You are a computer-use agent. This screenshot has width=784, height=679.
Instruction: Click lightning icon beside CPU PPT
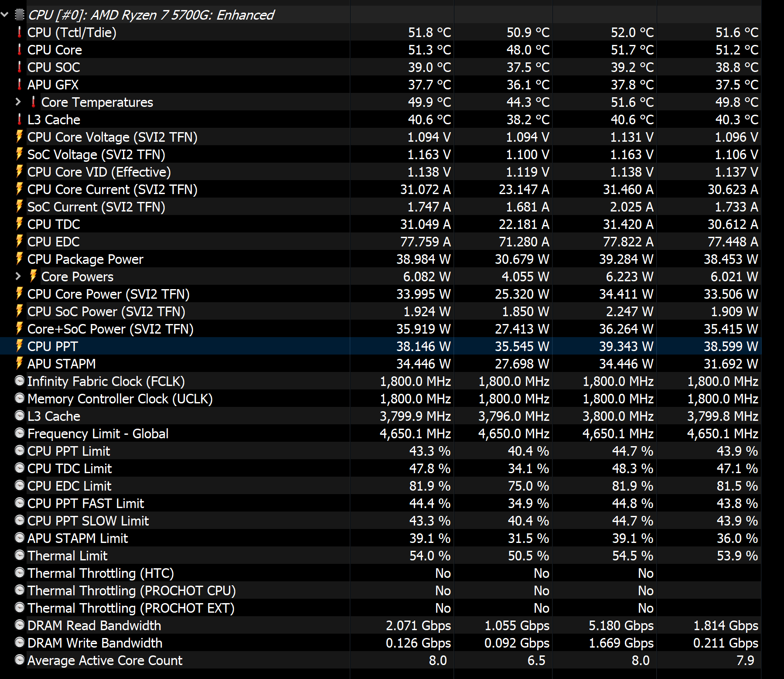(19, 346)
